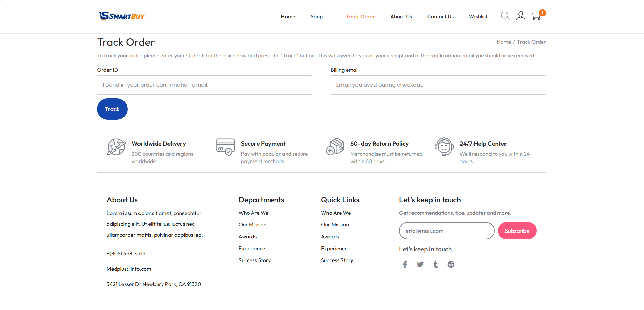Click the SmartBuy logo
The image size is (644, 310).
tap(122, 16)
